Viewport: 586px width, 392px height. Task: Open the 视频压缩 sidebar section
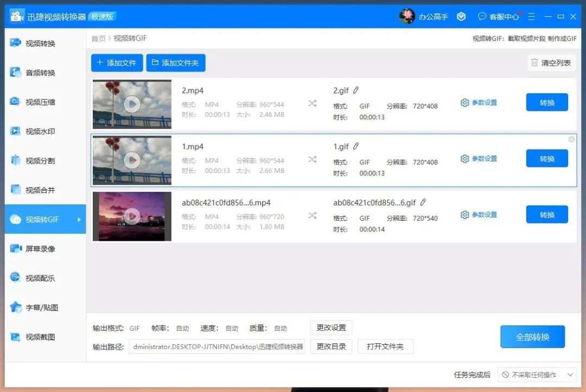(45, 102)
